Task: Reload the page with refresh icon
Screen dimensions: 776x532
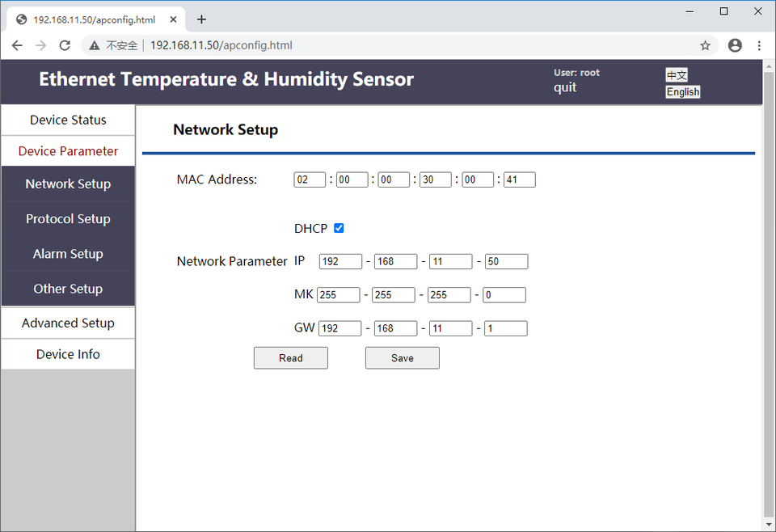Action: 65,46
